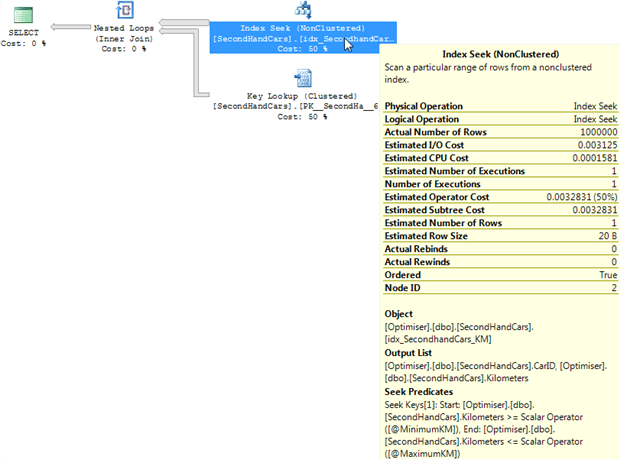Click the [@MaximumKM] seek predicate text
620x459 pixels.
tap(422, 454)
